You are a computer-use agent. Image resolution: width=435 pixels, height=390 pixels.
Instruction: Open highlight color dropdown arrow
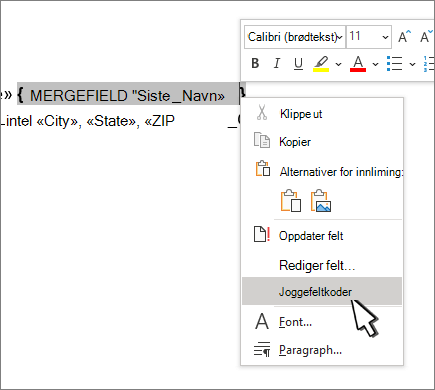coord(338,64)
